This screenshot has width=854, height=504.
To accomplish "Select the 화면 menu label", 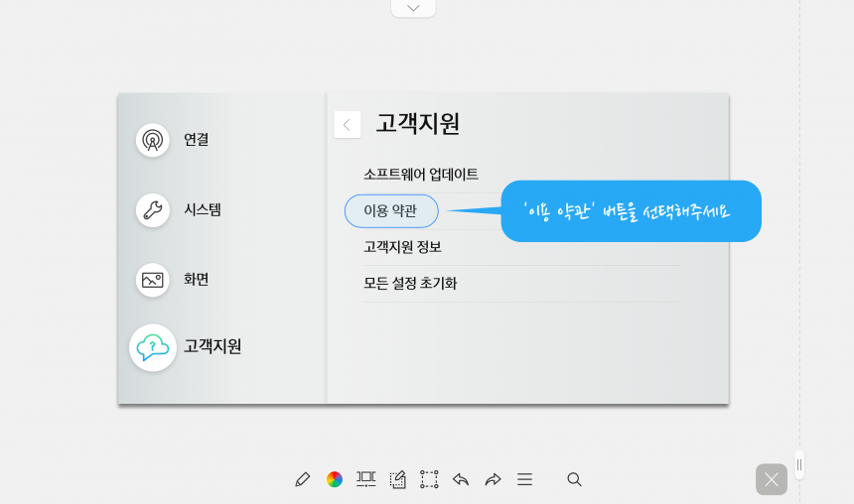I will (x=196, y=279).
